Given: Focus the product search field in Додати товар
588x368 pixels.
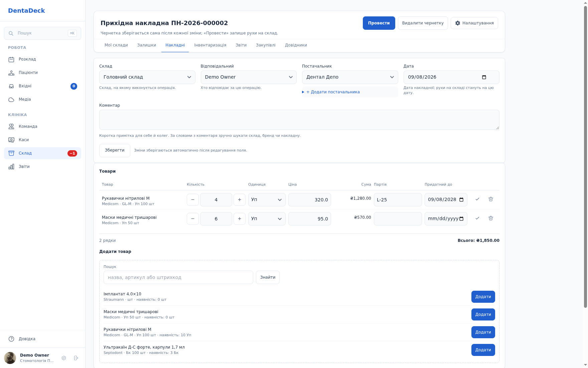Looking at the screenshot, I should tap(178, 277).
